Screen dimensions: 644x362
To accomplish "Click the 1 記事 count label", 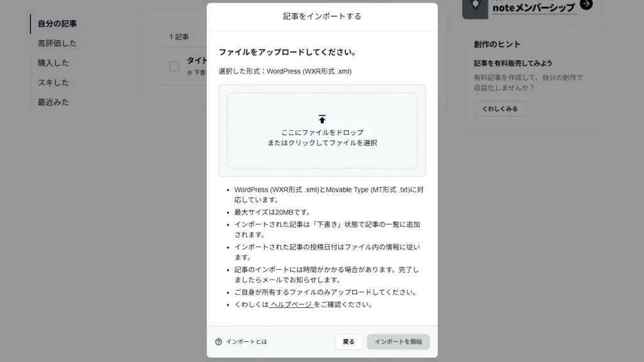I will click(179, 37).
